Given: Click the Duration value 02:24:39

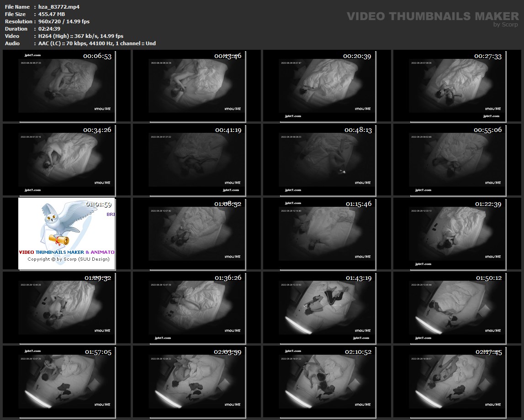Looking at the screenshot, I should click(49, 29).
